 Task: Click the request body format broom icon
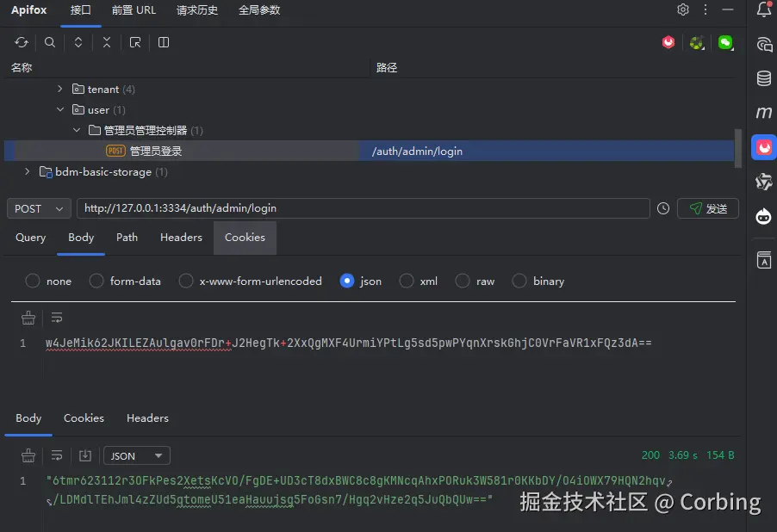pyautogui.click(x=28, y=318)
